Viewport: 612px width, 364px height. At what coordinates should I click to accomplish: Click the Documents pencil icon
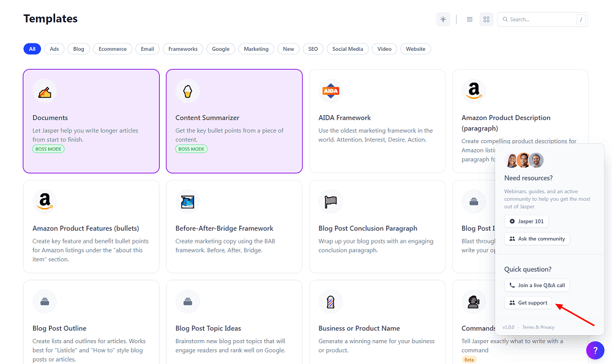[x=45, y=91]
